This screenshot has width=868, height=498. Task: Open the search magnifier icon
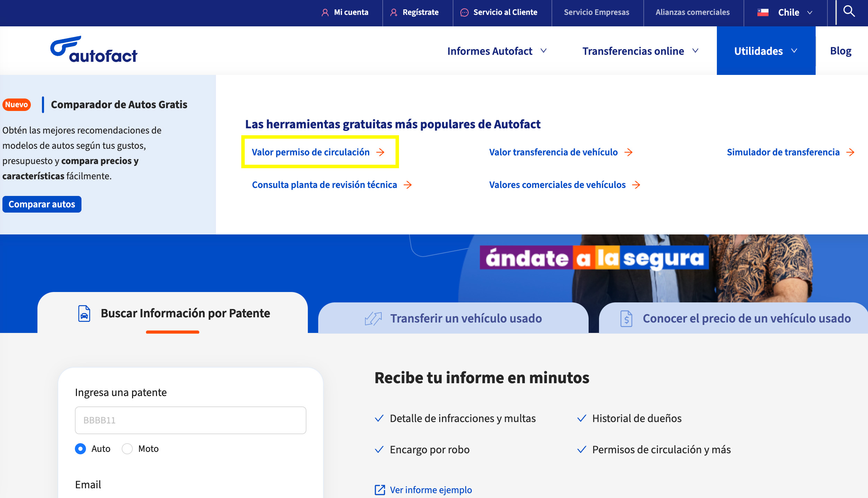pyautogui.click(x=849, y=12)
